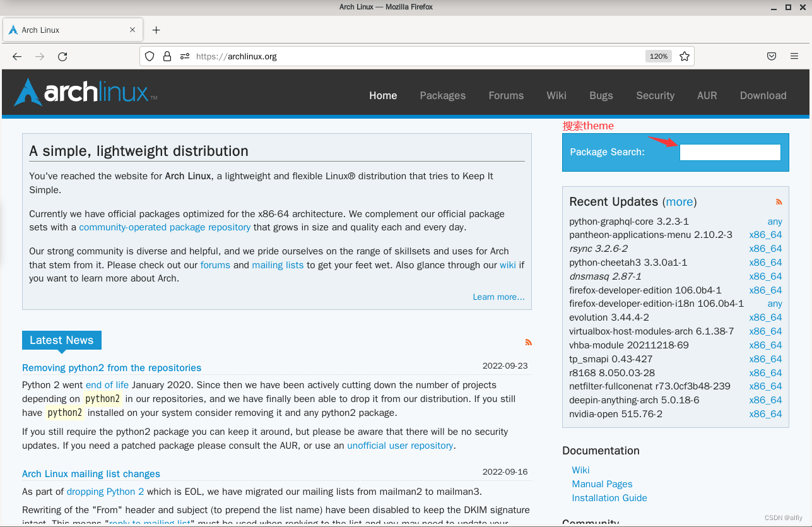Click the URL address bar
This screenshot has width=812, height=527.
416,56
